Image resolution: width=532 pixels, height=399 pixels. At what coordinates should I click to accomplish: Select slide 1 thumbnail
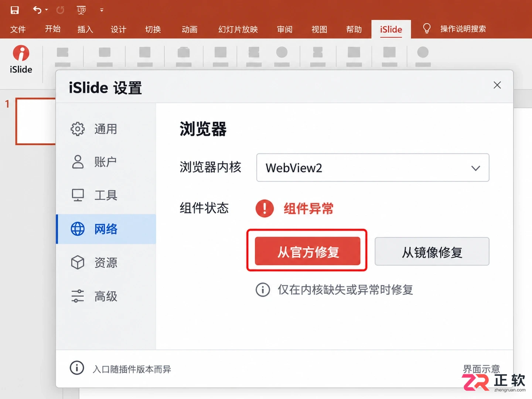35,121
